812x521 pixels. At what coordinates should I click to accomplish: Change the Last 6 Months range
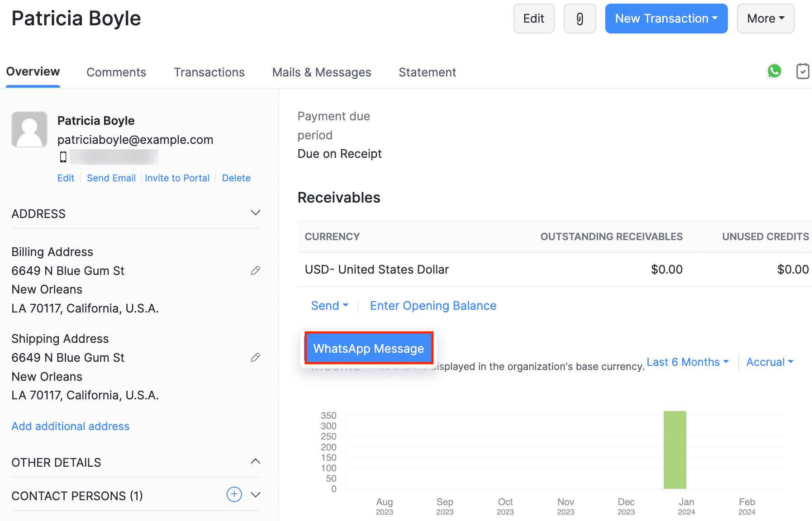[x=688, y=362]
